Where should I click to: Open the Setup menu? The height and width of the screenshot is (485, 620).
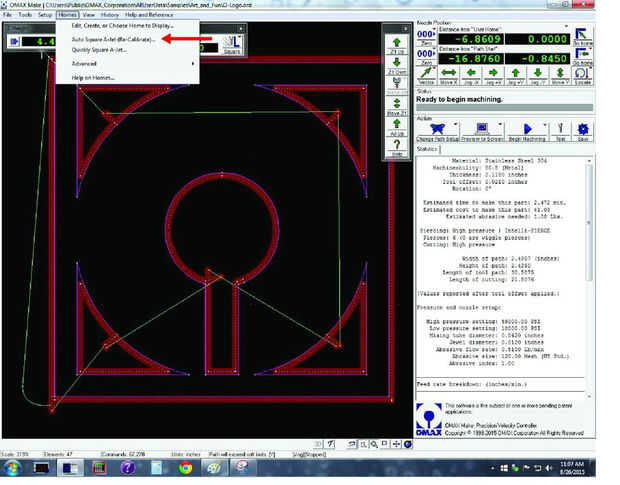(x=45, y=17)
